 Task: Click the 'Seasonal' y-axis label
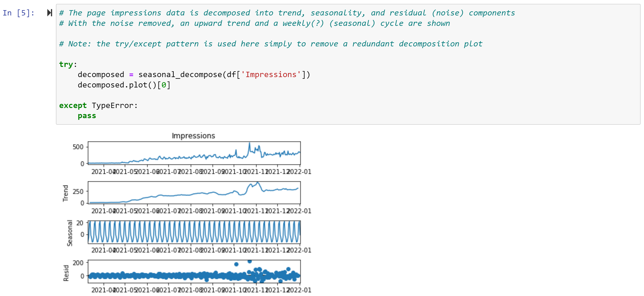[x=70, y=233]
